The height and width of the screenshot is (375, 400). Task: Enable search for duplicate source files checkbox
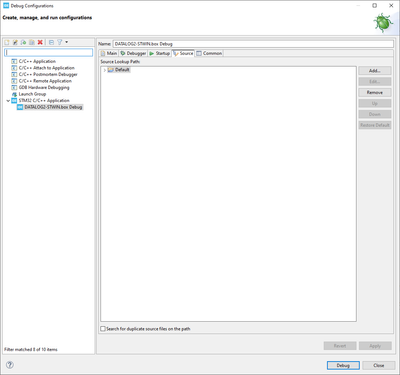[103, 329]
